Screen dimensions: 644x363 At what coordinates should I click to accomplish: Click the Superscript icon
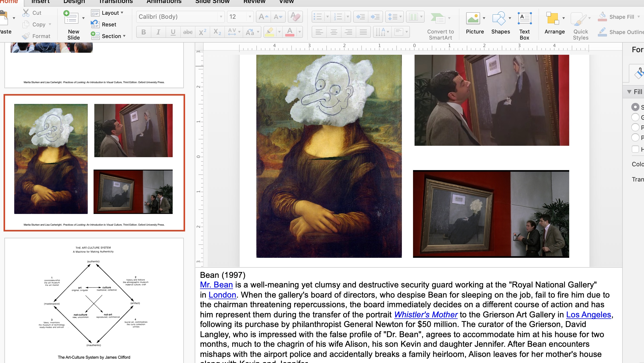pos(202,32)
